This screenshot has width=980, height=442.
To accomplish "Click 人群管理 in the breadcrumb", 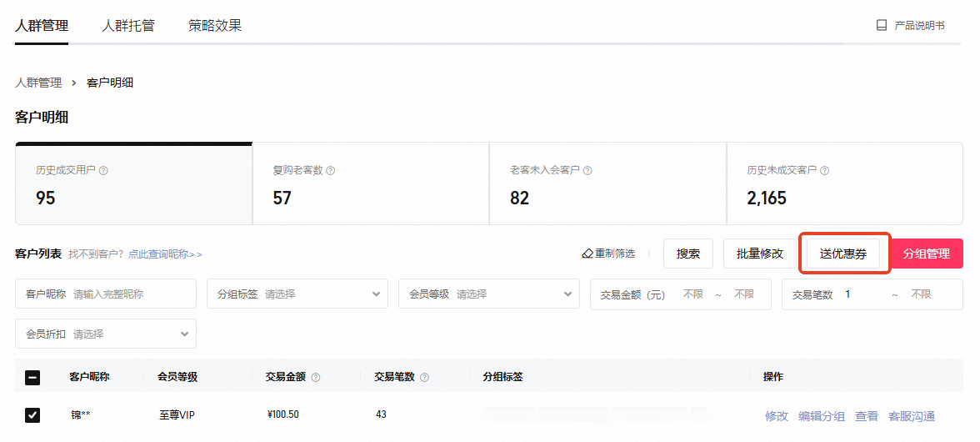I will click(x=38, y=83).
